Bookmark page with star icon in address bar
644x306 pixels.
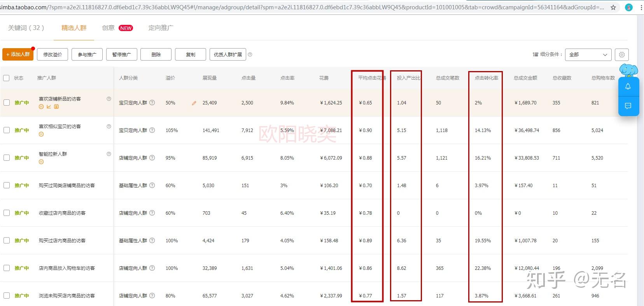tap(613, 7)
